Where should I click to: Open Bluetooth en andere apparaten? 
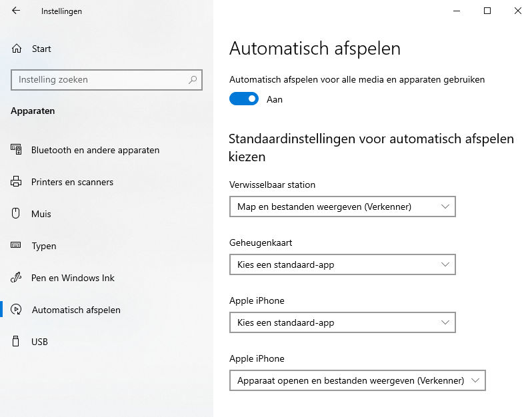coord(95,150)
